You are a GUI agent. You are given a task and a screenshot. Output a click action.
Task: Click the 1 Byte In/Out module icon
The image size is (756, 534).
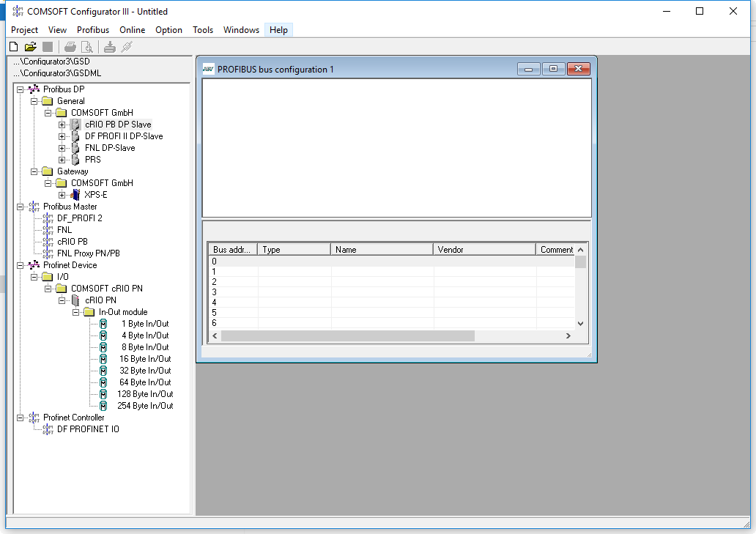tap(103, 324)
